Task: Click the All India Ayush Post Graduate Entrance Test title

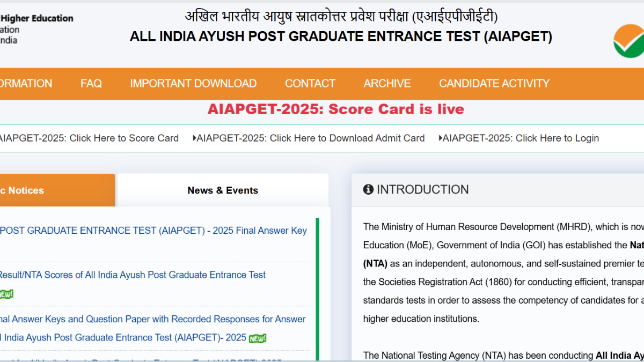Action: (x=341, y=36)
